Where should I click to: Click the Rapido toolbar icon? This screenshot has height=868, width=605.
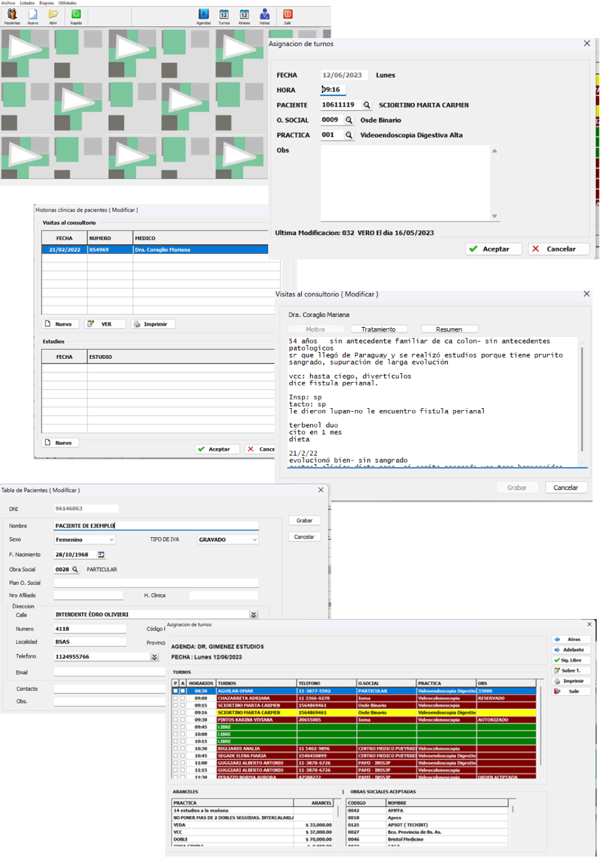tap(75, 15)
